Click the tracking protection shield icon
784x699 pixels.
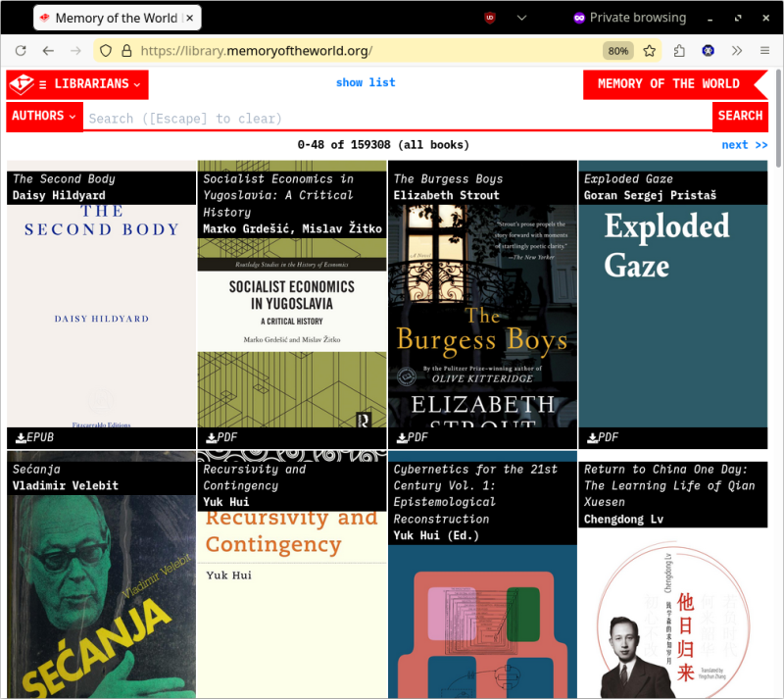(106, 51)
